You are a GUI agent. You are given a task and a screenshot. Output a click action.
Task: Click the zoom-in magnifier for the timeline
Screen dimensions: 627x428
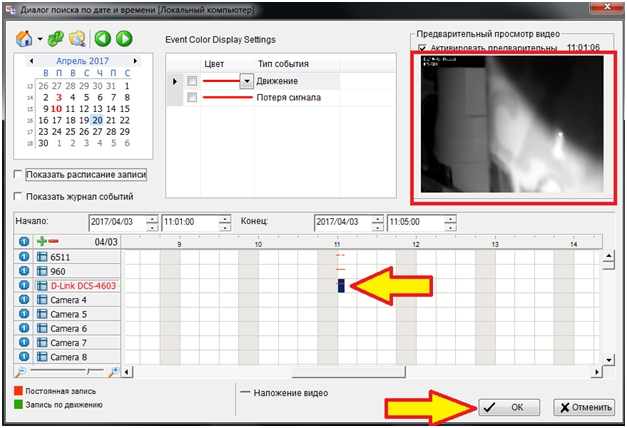pyautogui.click(x=114, y=371)
